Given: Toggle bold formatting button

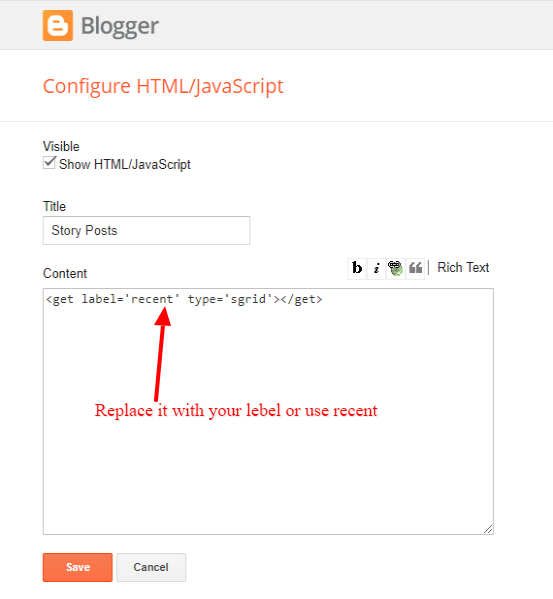Looking at the screenshot, I should pyautogui.click(x=357, y=268).
